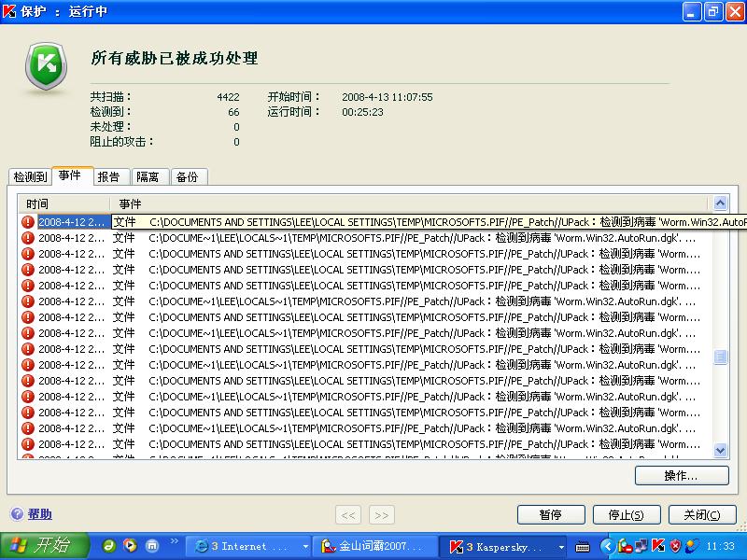747x560 pixels.
Task: Click the start time 2008-4-13 11:07:55
Action: tap(388, 97)
